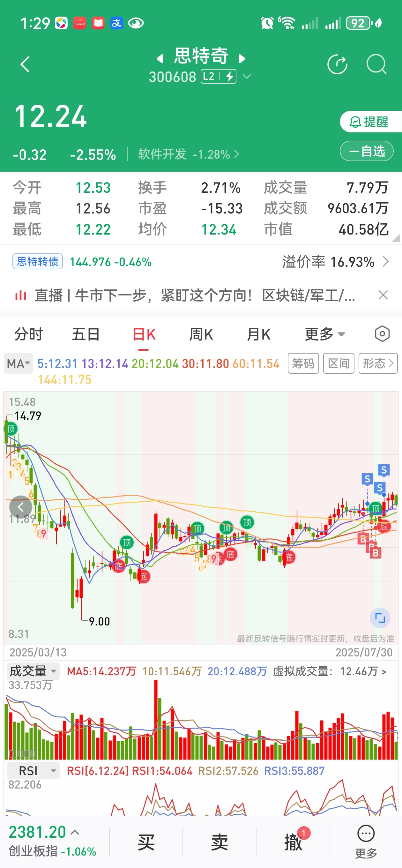Image resolution: width=402 pixels, height=868 pixels.
Task: Open the live broadcast banner 直播
Action: point(195,296)
